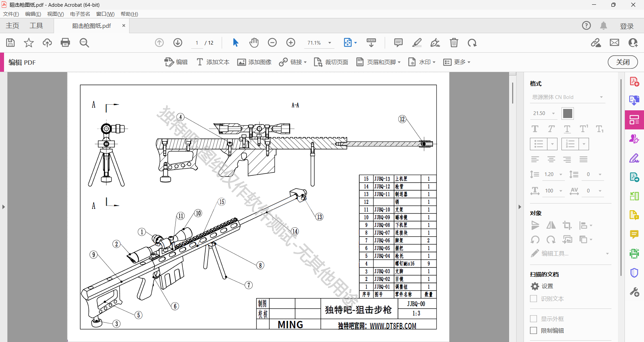Open the Crop Pages tool
644x342 pixels.
coord(331,62)
